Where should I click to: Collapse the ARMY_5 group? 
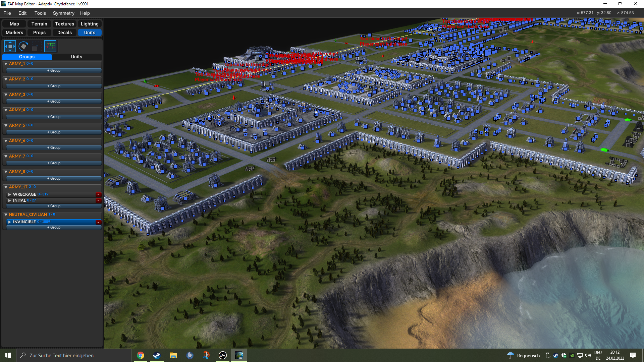point(6,125)
